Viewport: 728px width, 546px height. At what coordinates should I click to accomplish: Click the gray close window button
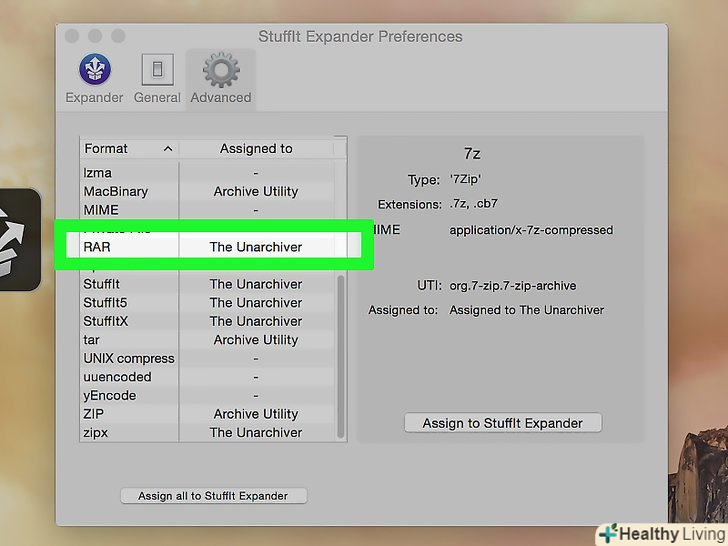point(72,36)
